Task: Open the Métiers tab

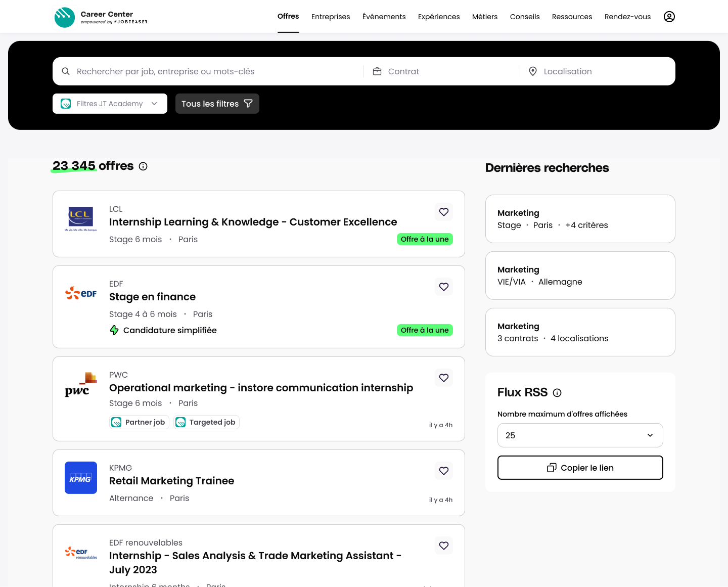Action: pyautogui.click(x=485, y=17)
